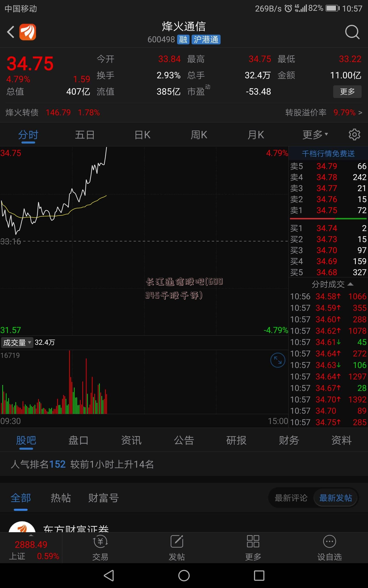
Task: Switch to 日K chart tab
Action: [143, 135]
